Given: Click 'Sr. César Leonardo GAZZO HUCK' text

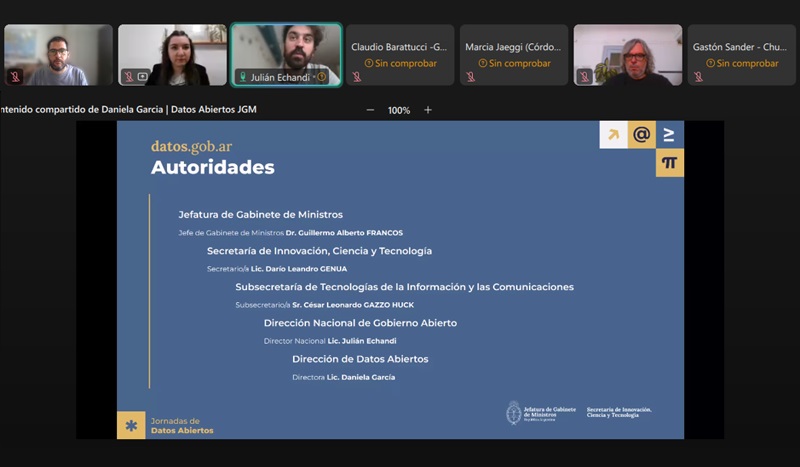Looking at the screenshot, I should [353, 305].
